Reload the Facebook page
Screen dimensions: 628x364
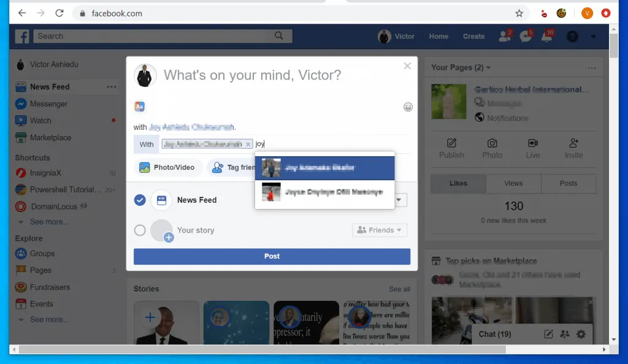point(59,13)
